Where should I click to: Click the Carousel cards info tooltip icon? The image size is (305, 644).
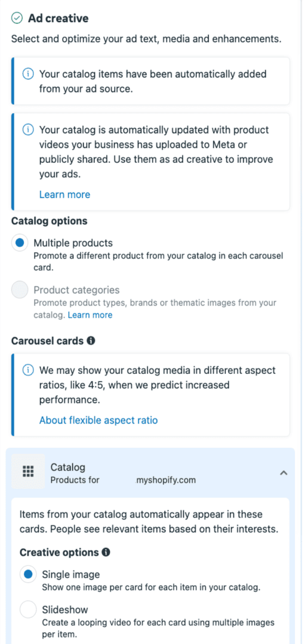91,340
